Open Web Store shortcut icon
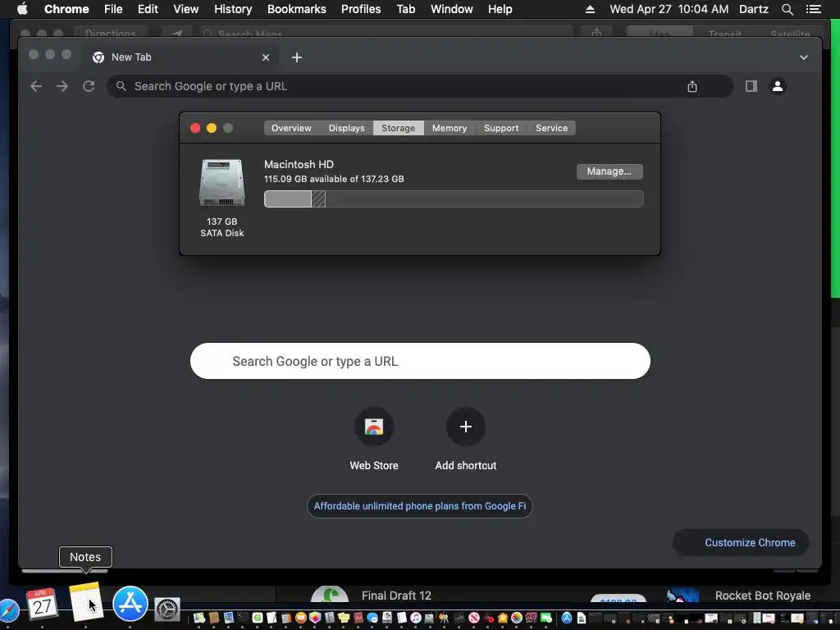Screen dimensions: 840x630 374,427
